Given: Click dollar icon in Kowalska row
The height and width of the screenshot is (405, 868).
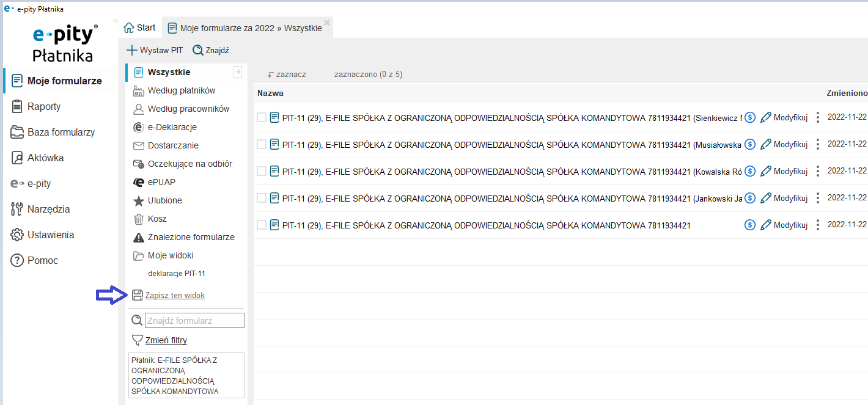Looking at the screenshot, I should point(750,172).
